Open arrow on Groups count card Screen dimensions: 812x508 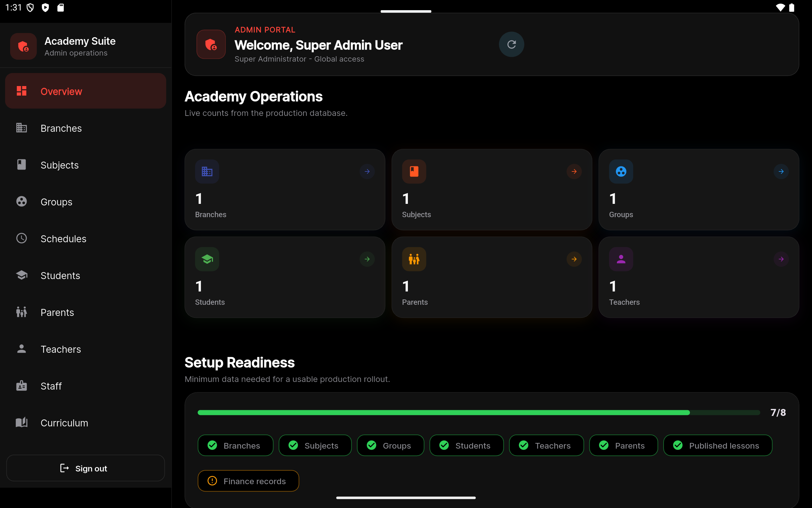click(x=781, y=171)
